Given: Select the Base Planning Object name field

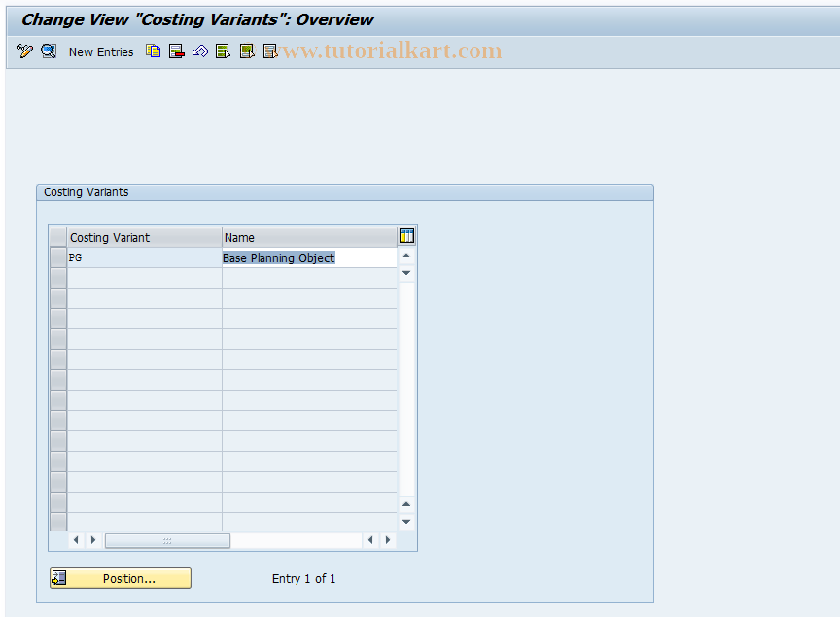Looking at the screenshot, I should 309,257.
